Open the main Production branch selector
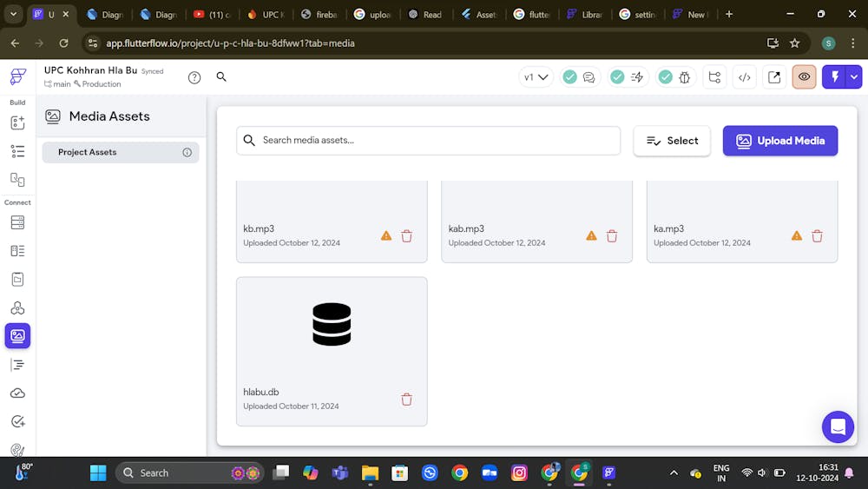 point(83,84)
